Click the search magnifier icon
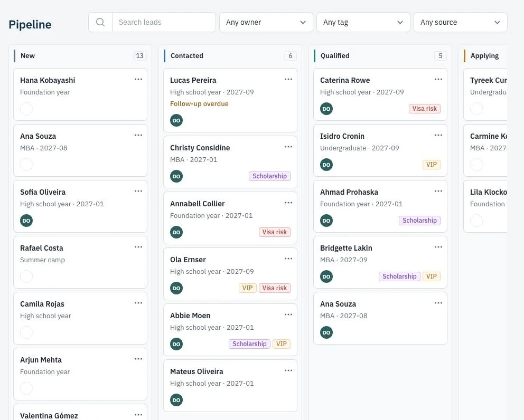 tap(100, 22)
